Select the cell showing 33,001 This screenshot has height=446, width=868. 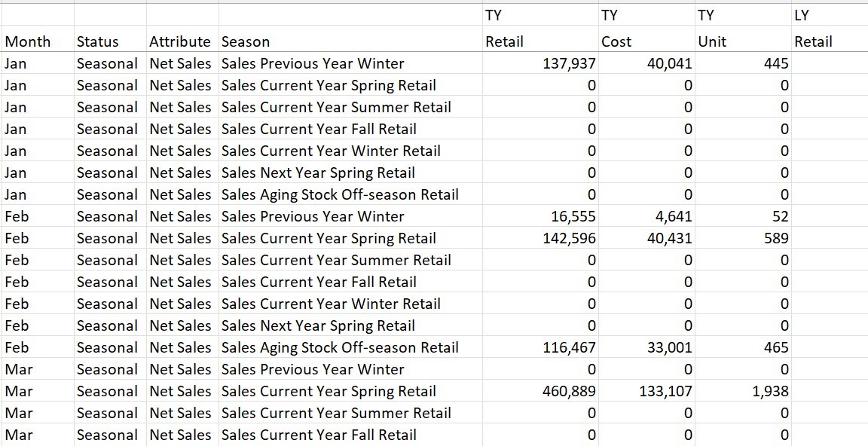point(646,347)
